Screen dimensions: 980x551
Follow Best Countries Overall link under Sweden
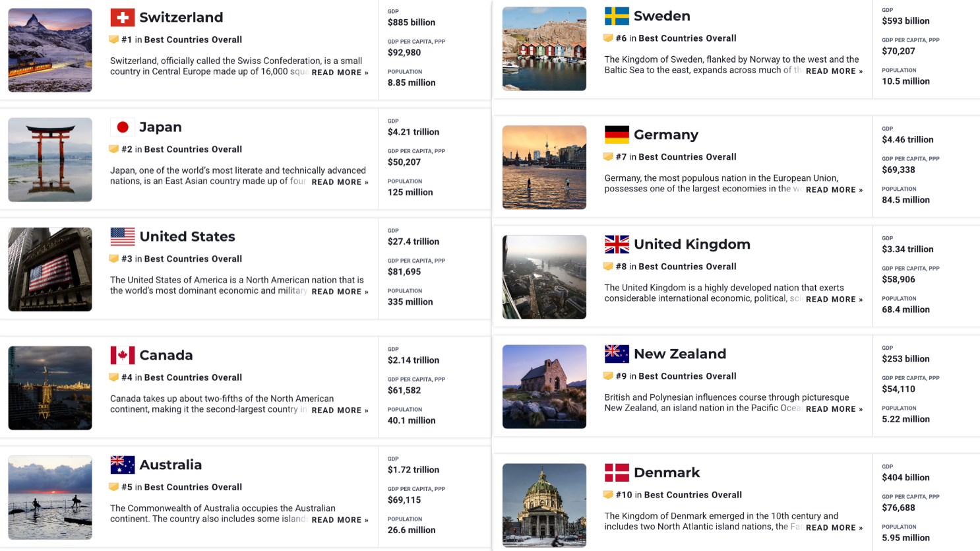click(x=687, y=39)
